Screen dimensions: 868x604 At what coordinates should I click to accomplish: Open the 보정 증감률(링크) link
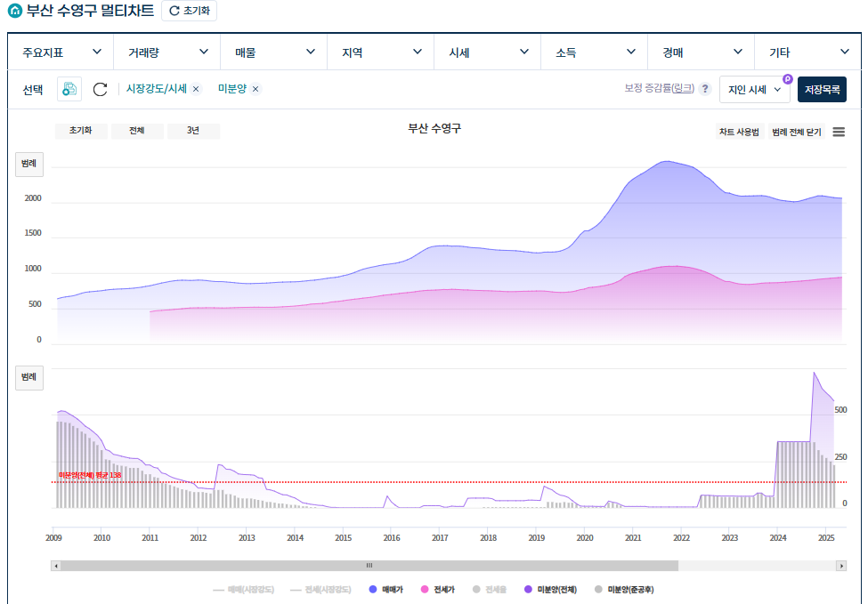(x=659, y=88)
